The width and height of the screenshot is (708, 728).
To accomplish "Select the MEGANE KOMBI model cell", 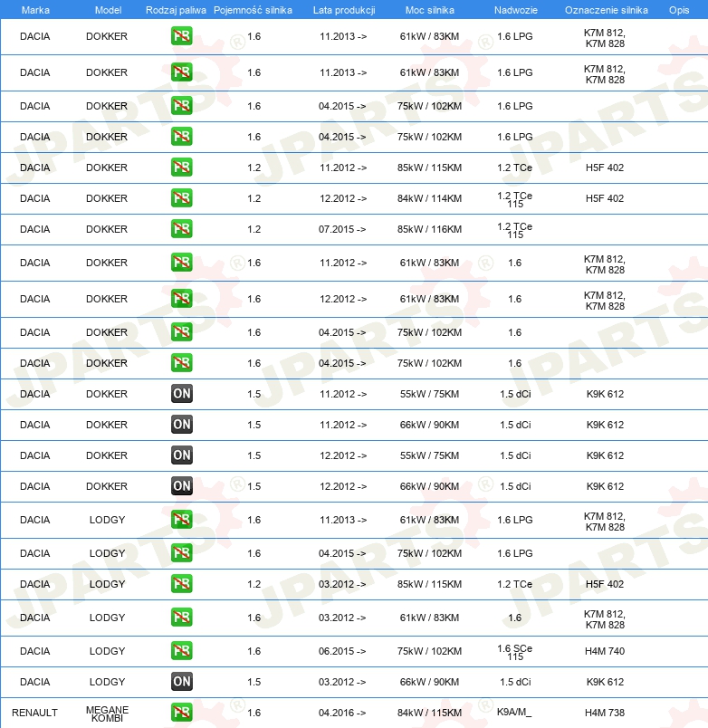I will tap(107, 714).
